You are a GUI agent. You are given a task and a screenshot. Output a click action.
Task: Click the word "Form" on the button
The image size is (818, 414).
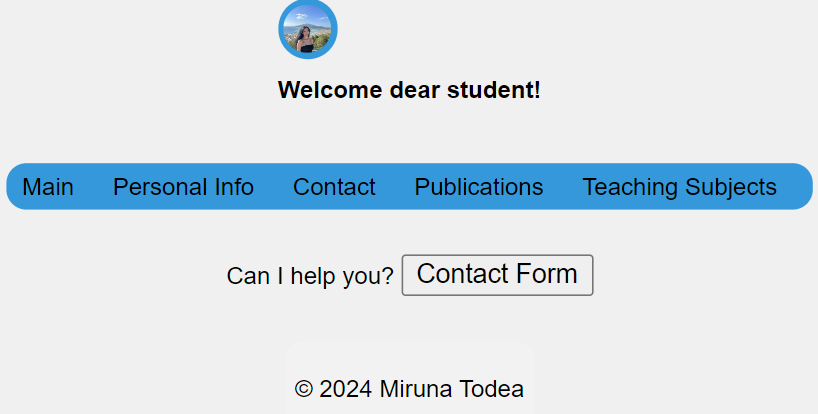546,274
